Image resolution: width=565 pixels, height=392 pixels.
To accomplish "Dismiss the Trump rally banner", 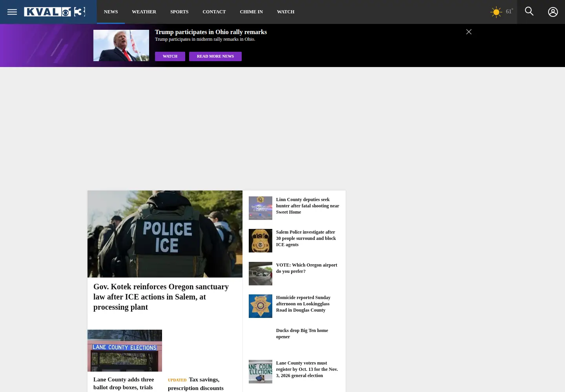I will 469,32.
